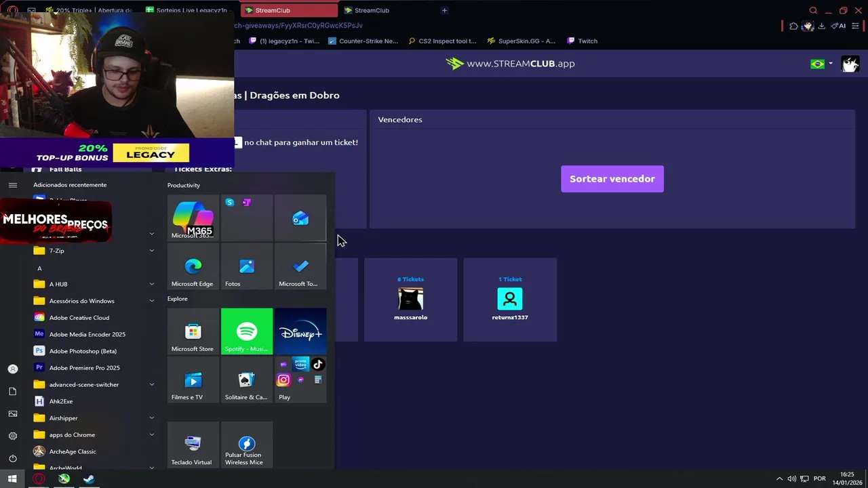Open the Skype and OneNote tile group
The width and height of the screenshot is (868, 488).
coord(247,218)
